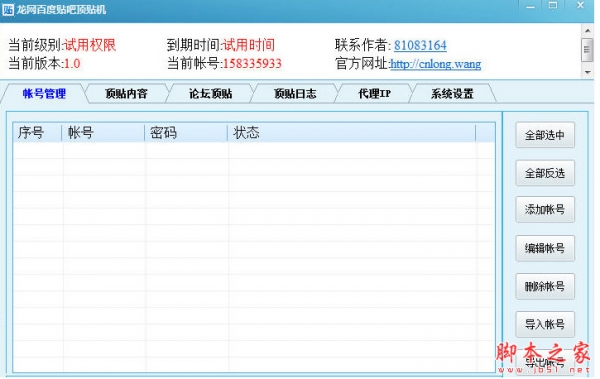Click the 全部选中 button
Screen dimensions: 600x379
click(545, 135)
